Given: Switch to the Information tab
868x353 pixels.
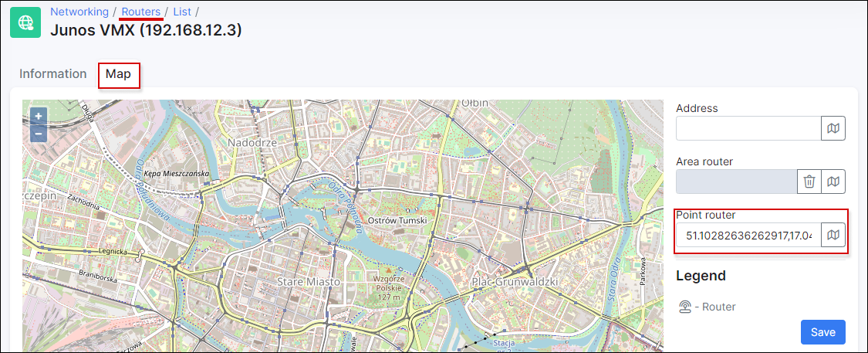Looking at the screenshot, I should click(x=53, y=73).
